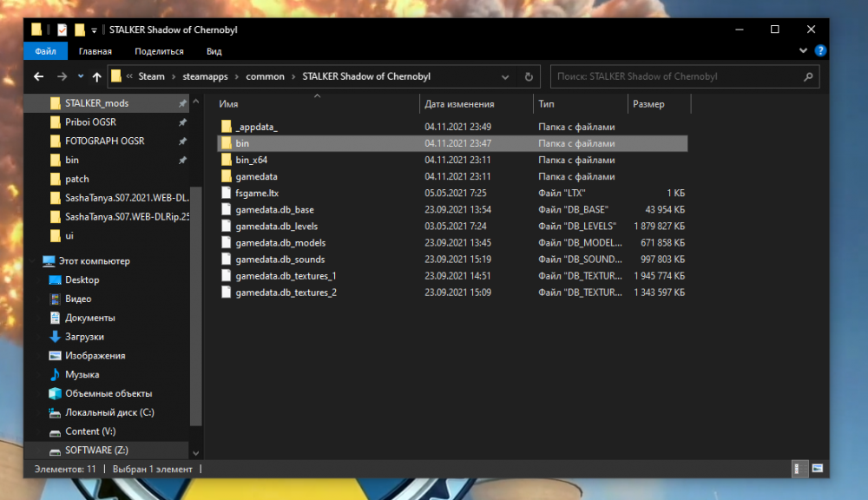Select the fsgame.ltx file icon
Image resolution: width=868 pixels, height=500 pixels.
pyautogui.click(x=227, y=193)
